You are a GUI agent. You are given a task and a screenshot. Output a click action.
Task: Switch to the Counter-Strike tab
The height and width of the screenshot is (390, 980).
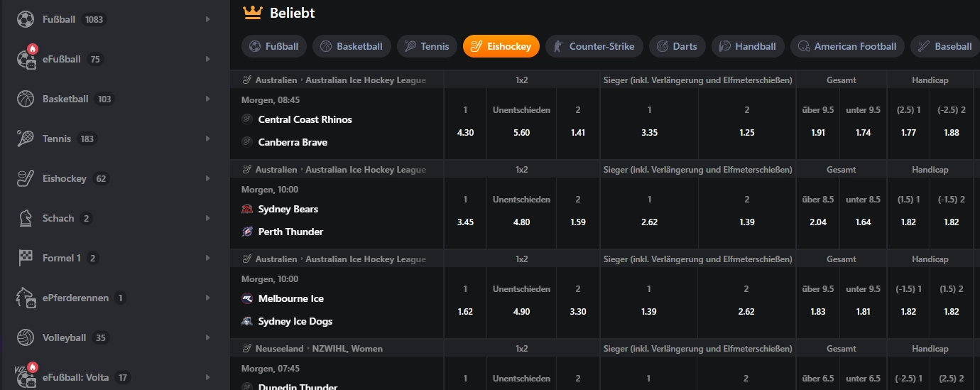coord(594,46)
